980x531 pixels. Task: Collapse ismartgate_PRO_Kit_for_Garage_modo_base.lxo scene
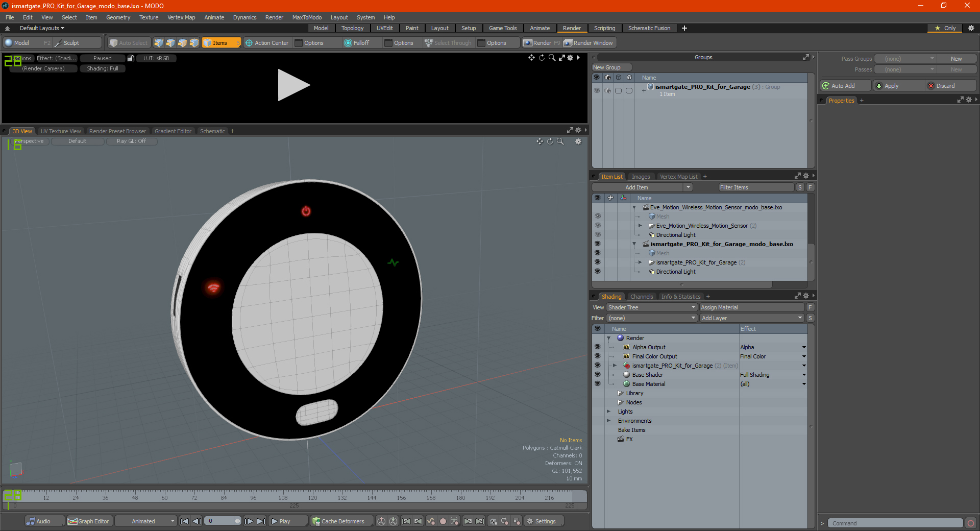(x=634, y=244)
